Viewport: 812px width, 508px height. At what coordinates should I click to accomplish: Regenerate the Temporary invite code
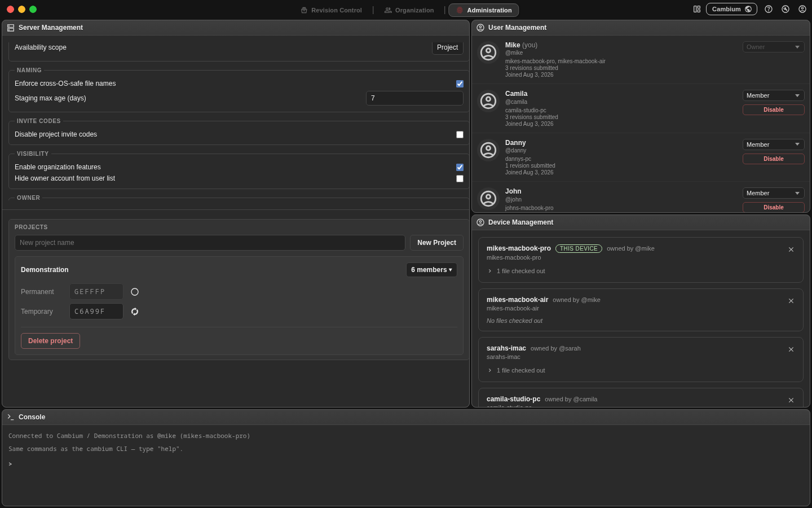(135, 312)
